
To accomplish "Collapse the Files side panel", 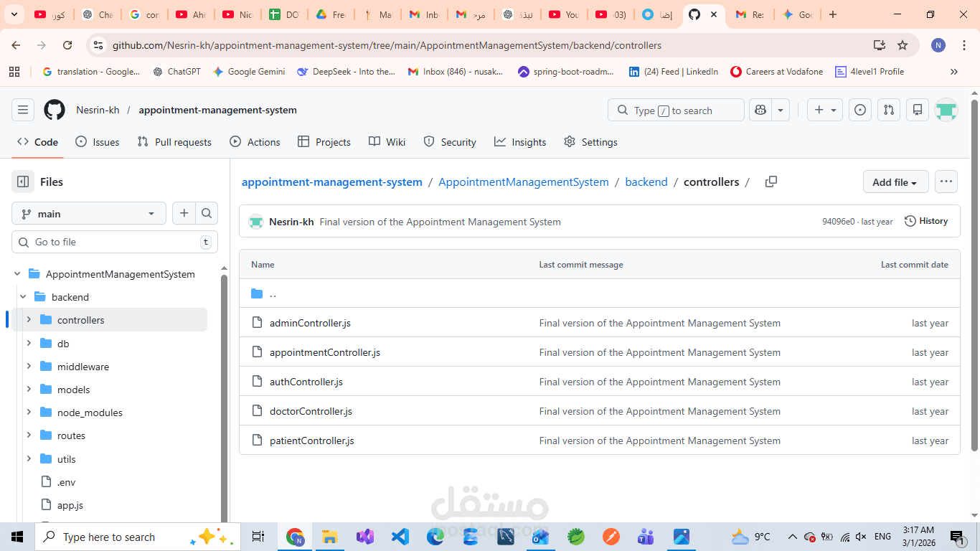I will pos(22,182).
